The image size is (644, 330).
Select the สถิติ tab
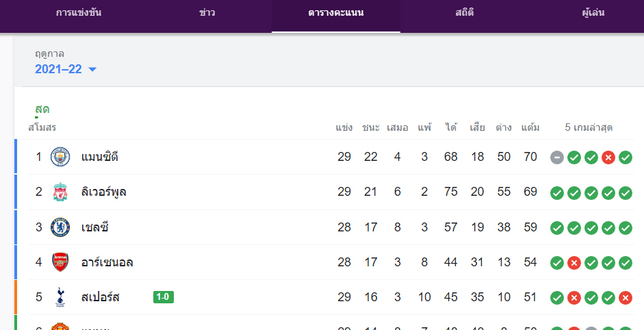coord(465,13)
